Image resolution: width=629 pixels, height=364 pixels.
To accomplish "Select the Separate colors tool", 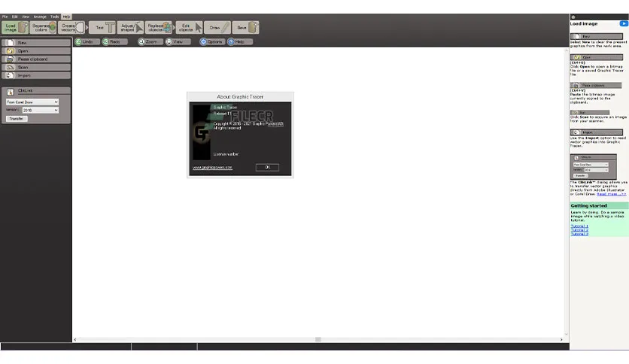I will click(43, 27).
